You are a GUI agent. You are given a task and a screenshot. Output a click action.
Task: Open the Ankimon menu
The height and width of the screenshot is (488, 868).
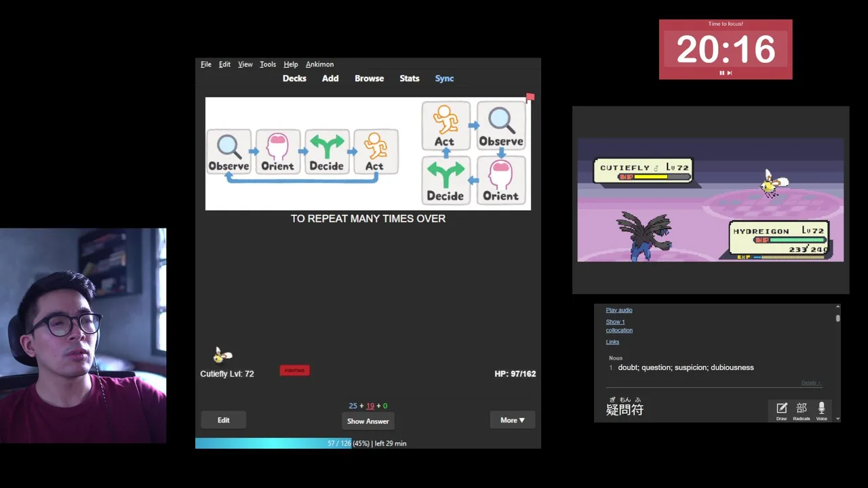pyautogui.click(x=319, y=64)
